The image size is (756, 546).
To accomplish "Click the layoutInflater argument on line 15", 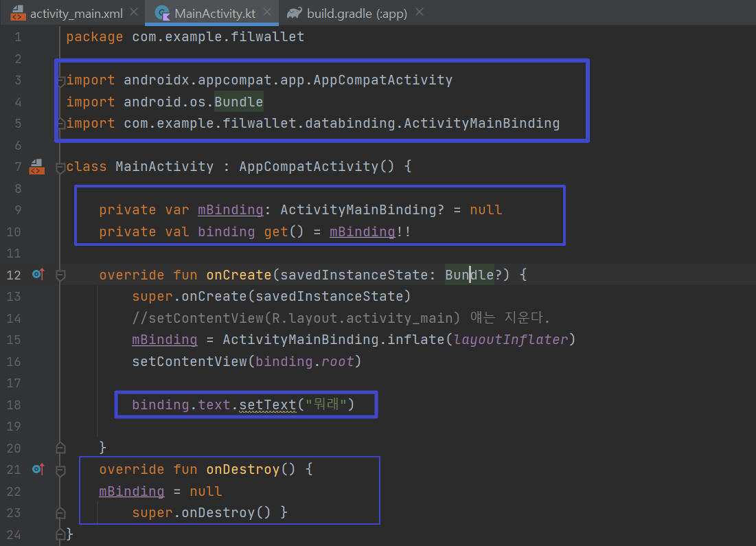I will point(511,339).
